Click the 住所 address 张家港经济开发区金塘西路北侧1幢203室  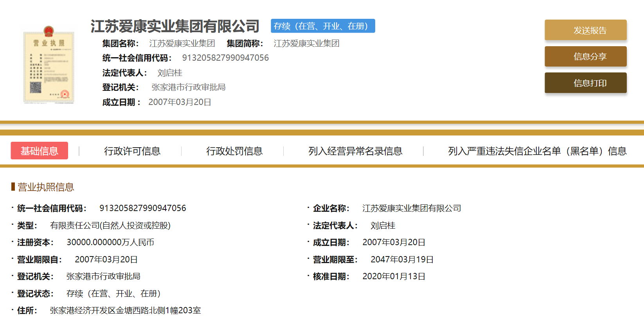(x=125, y=310)
